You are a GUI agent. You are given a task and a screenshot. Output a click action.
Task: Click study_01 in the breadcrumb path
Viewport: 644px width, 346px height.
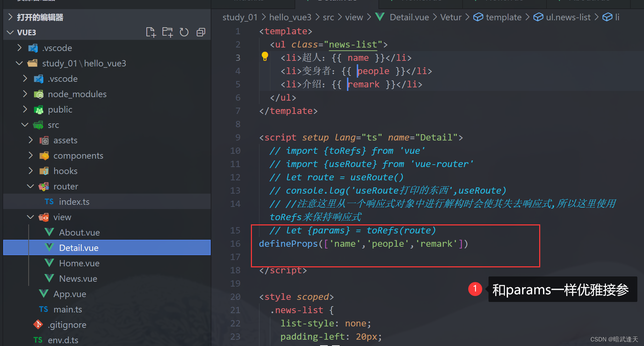click(x=240, y=17)
